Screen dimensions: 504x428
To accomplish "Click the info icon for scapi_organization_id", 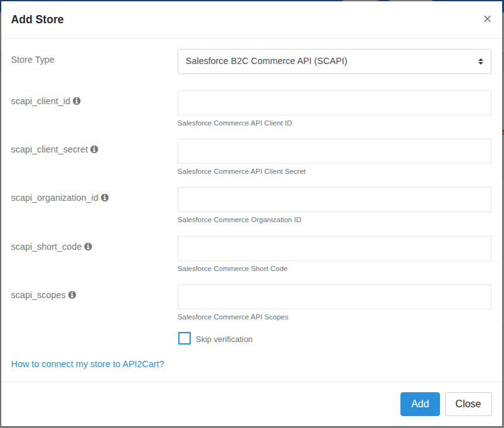I will [105, 198].
